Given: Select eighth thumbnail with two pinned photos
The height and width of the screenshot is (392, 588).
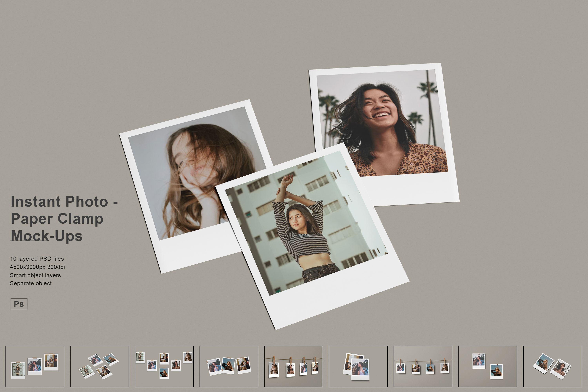Looking at the screenshot, I should tap(487, 366).
